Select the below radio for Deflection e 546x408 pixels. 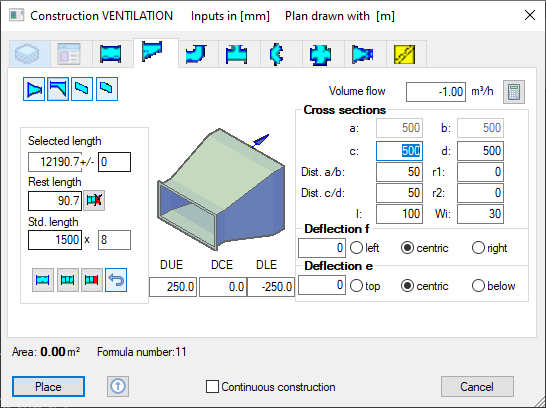click(x=478, y=286)
